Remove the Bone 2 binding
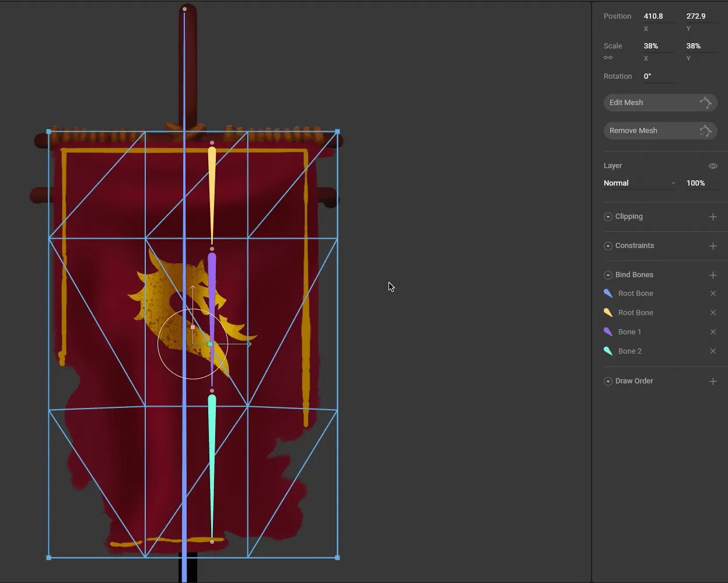Image resolution: width=728 pixels, height=583 pixels. pyautogui.click(x=713, y=351)
